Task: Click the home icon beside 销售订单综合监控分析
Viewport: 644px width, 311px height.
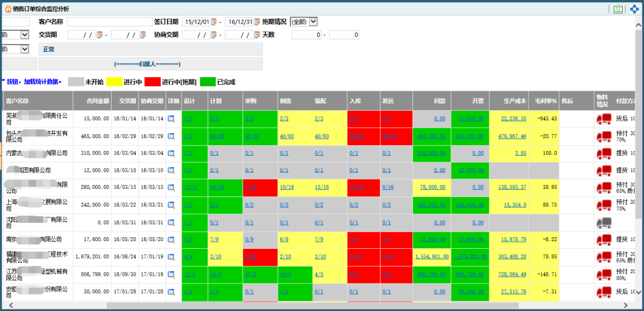Action: click(8, 9)
